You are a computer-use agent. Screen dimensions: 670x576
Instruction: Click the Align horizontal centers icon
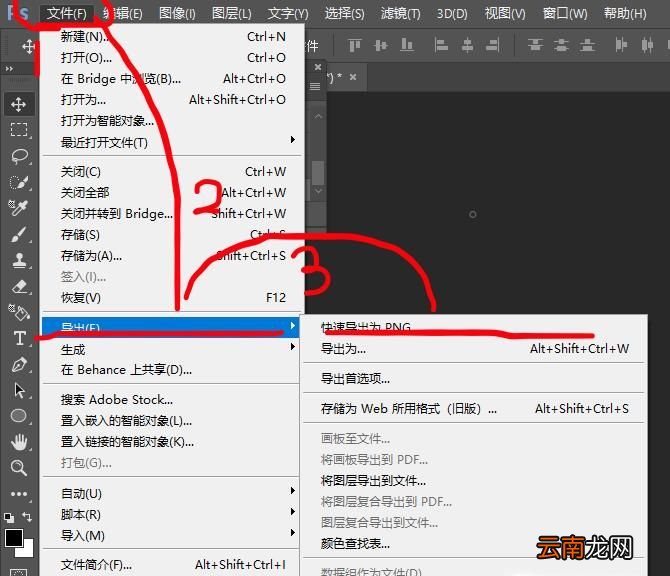point(467,45)
